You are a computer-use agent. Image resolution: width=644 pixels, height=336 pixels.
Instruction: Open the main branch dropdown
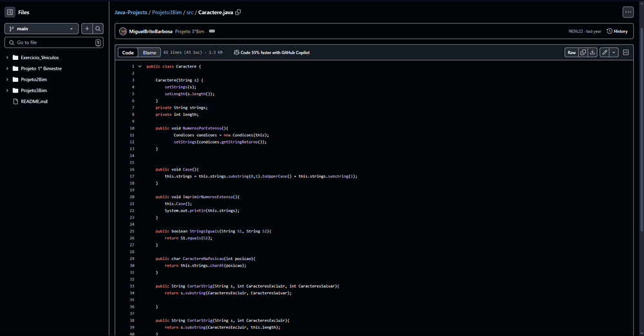[41, 29]
